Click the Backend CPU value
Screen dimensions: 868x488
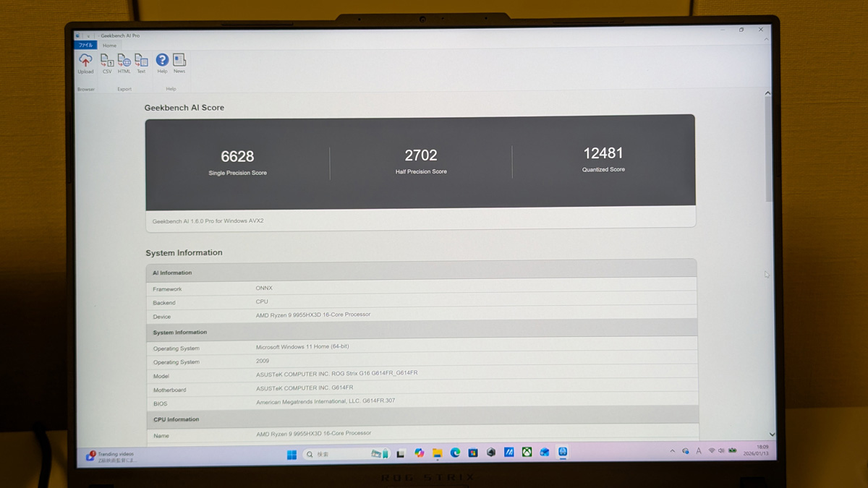(262, 301)
